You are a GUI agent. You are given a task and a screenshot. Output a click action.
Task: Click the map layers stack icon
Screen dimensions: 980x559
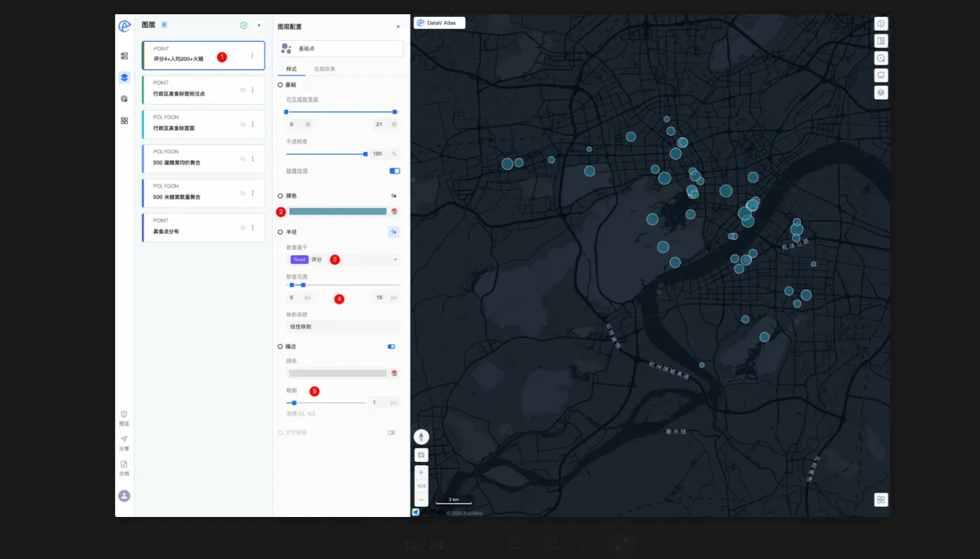pos(881,92)
